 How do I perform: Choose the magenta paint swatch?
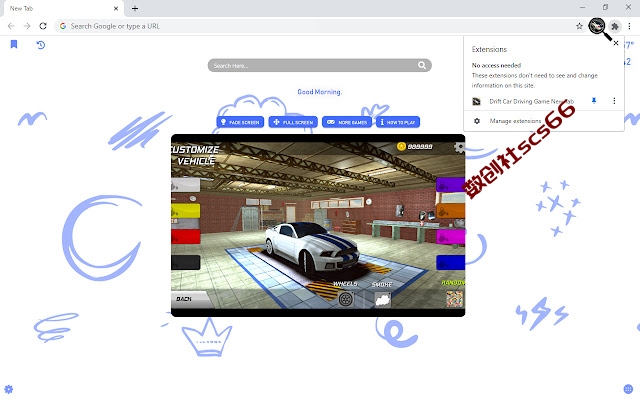[451, 237]
